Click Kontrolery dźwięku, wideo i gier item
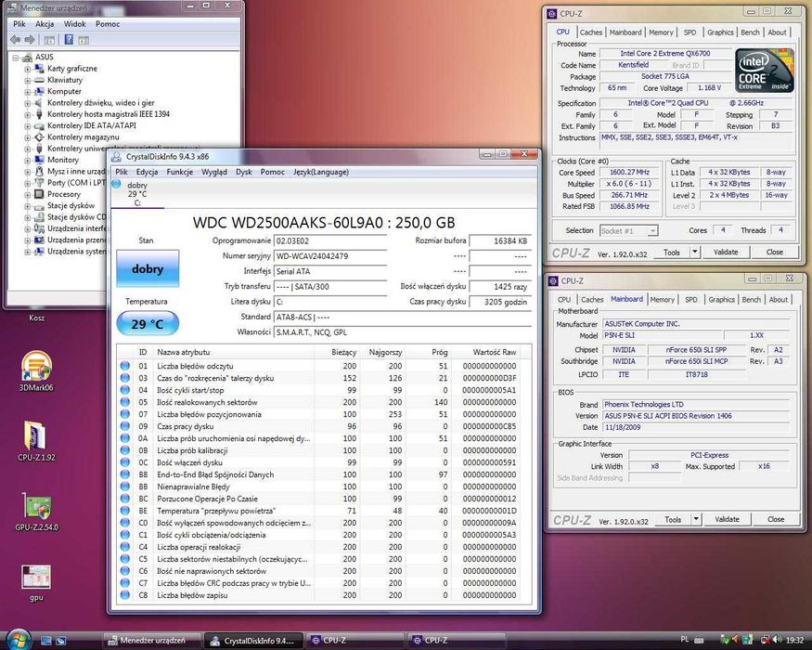This screenshot has height=650, width=812. pyautogui.click(x=101, y=103)
